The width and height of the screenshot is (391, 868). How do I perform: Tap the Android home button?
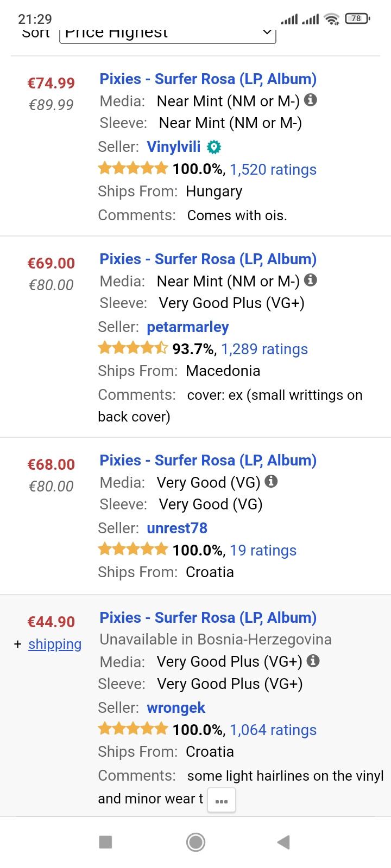(x=195, y=843)
